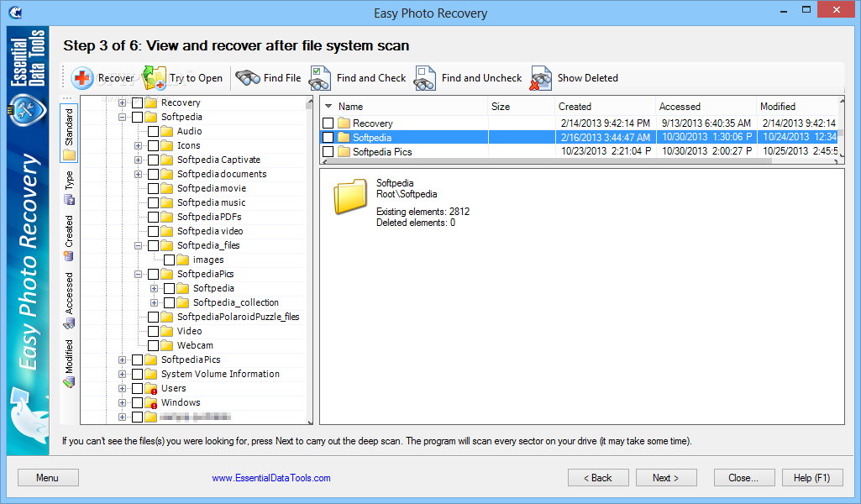Click the Recover red cross icon
Image resolution: width=861 pixels, height=504 pixels.
click(82, 78)
